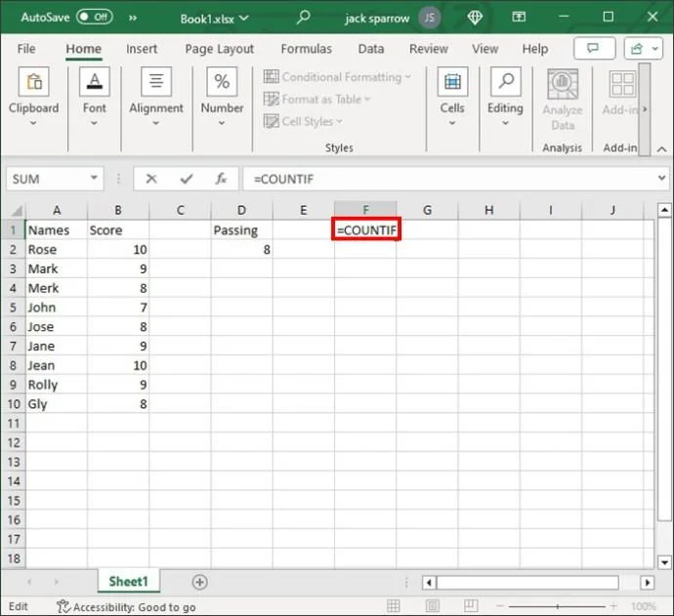Add a new sheet with plus button
Image resolution: width=674 pixels, height=616 pixels.
[199, 582]
